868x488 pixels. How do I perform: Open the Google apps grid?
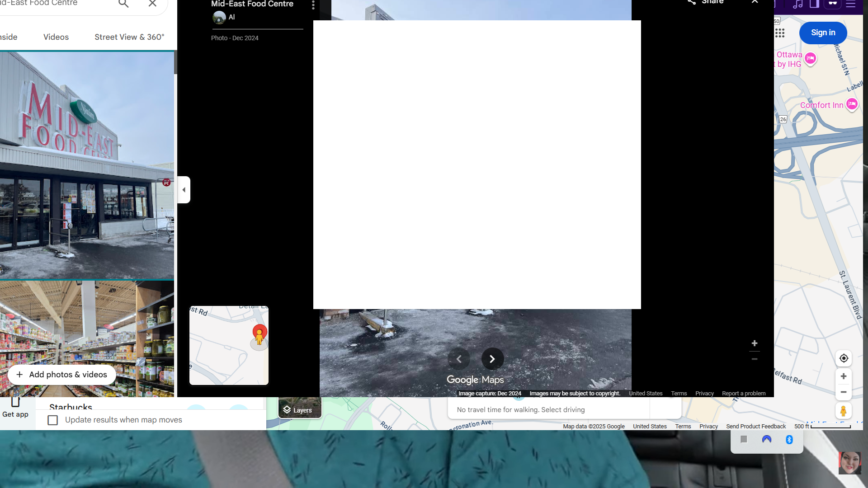point(780,33)
